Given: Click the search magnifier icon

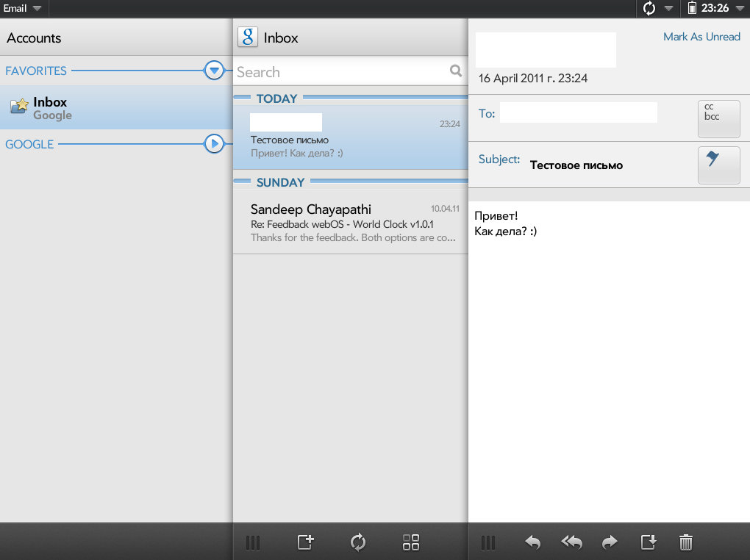Looking at the screenshot, I should [x=456, y=71].
